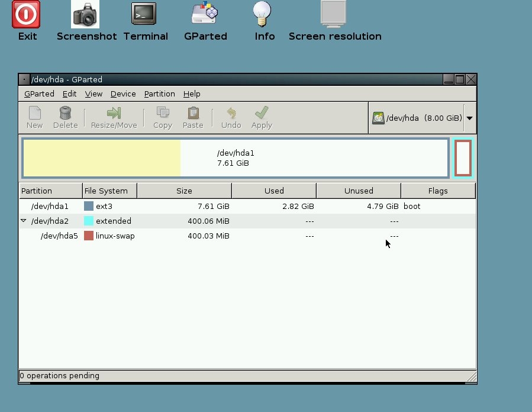The height and width of the screenshot is (412, 532).
Task: Sort by the Unused column header
Action: coord(359,191)
